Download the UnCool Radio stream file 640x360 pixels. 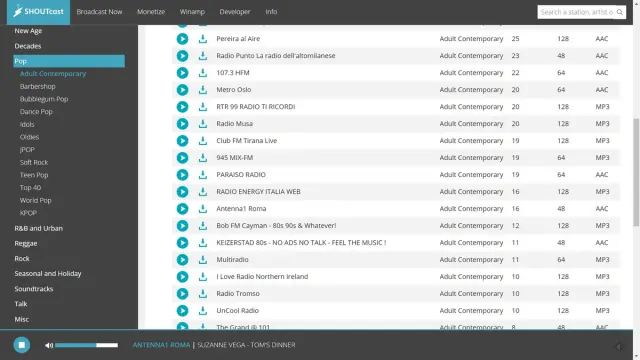coord(202,311)
